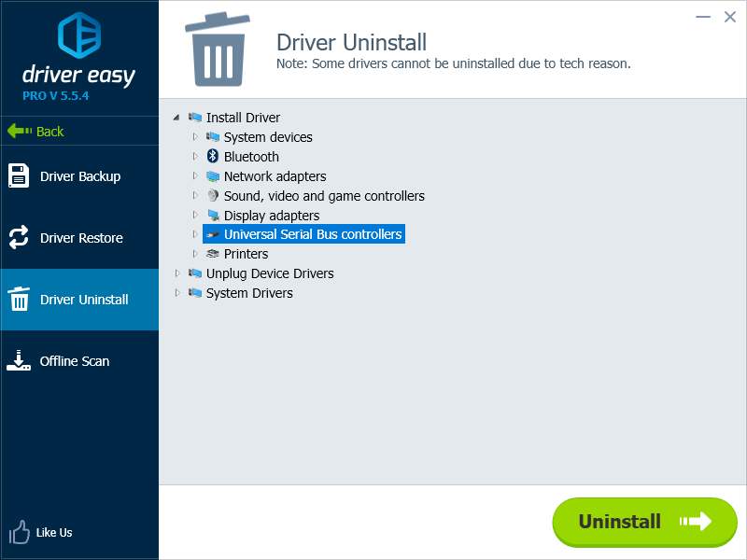Switch to the Driver Uninstall section
Image resolution: width=747 pixels, height=560 pixels.
point(79,299)
